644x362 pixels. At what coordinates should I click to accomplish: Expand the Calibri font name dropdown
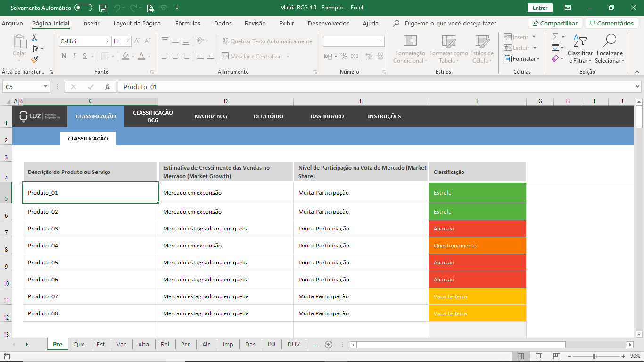pos(107,41)
